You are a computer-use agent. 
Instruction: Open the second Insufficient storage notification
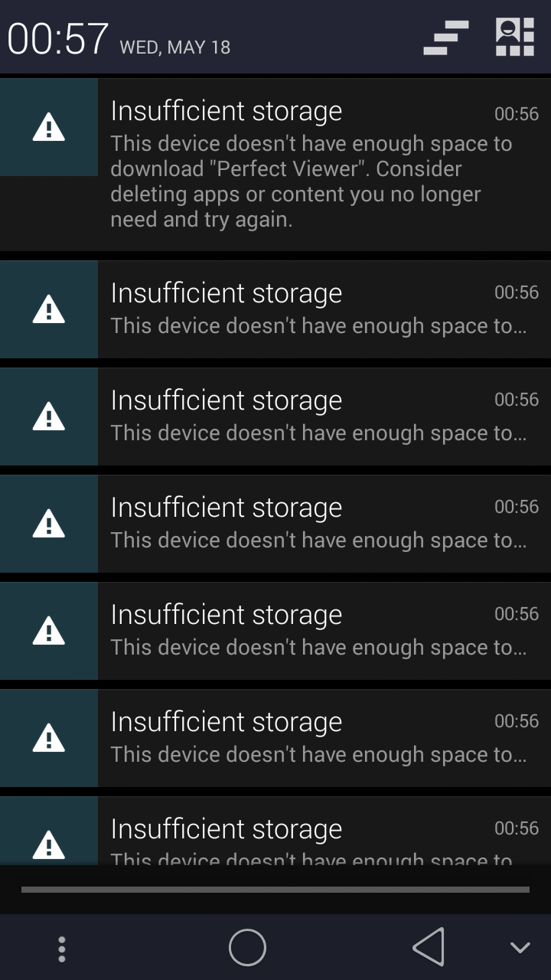[x=275, y=309]
